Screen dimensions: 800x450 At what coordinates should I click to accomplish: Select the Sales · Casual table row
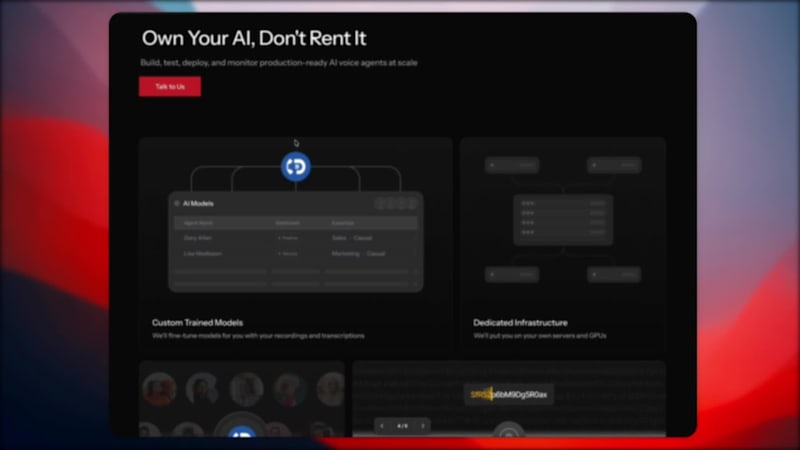coord(296,238)
